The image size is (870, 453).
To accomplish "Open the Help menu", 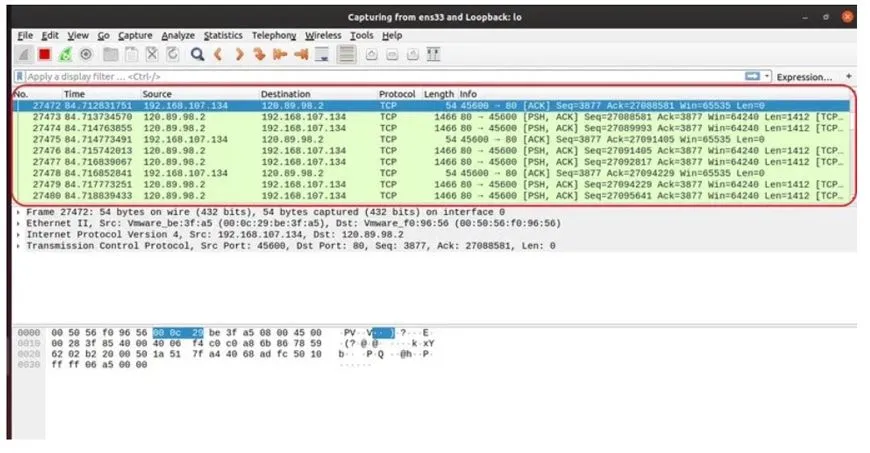I will 392,35.
